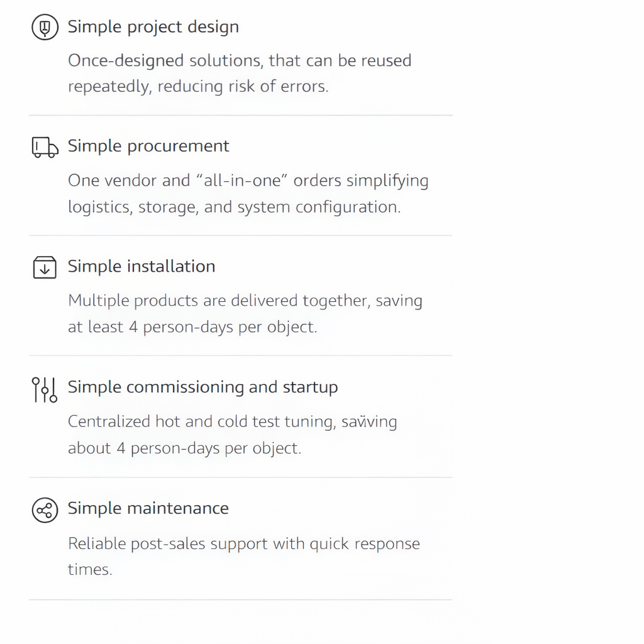
Task: Click the 'at least 4 person-days' line
Action: [x=192, y=327]
